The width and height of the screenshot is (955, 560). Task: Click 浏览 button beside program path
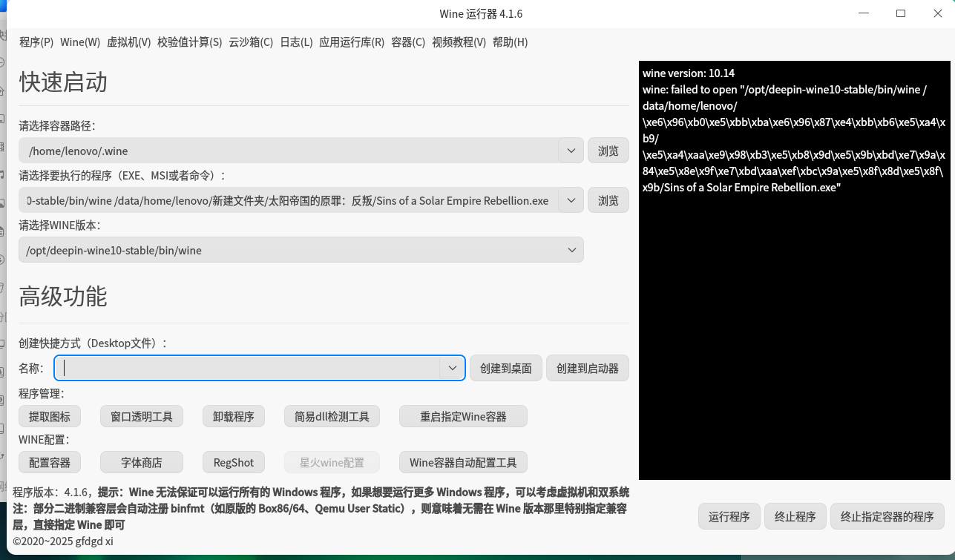[608, 200]
